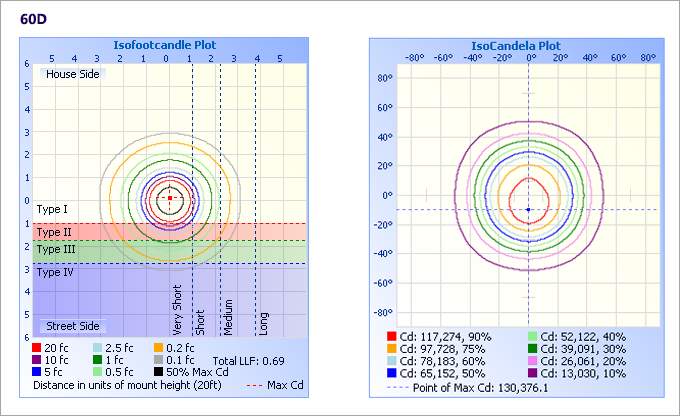Click the IsoCandela Plot title
Screen dimensions: 680x416
[x=515, y=46]
